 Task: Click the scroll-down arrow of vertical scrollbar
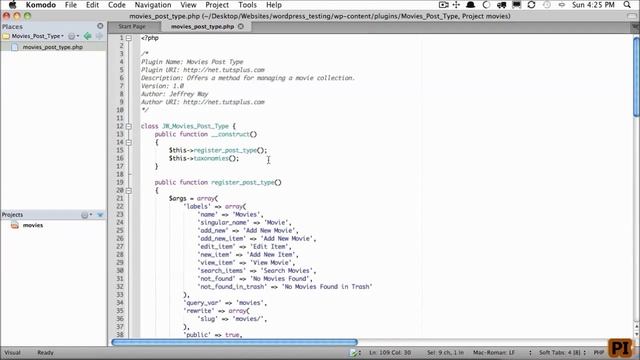[x=636, y=333]
